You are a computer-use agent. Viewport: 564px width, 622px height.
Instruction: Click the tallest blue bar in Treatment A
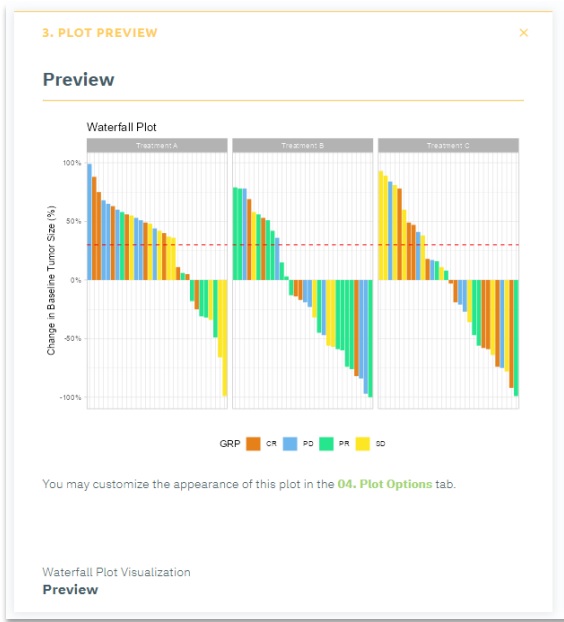89,222
